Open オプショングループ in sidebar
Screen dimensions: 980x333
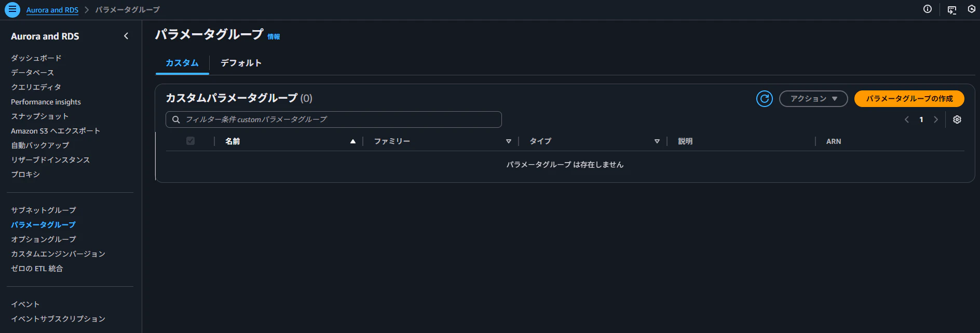coord(44,239)
